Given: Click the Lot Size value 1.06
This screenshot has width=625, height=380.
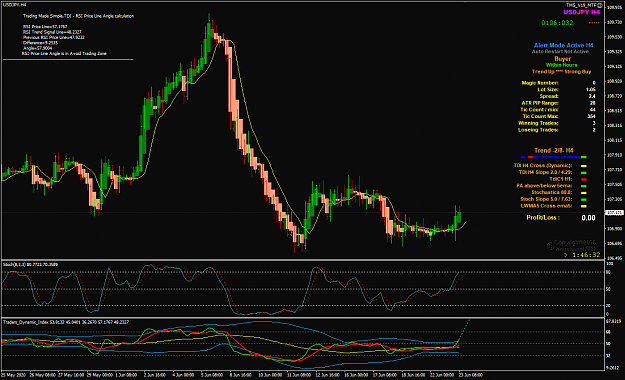Looking at the screenshot, I should click(x=591, y=90).
